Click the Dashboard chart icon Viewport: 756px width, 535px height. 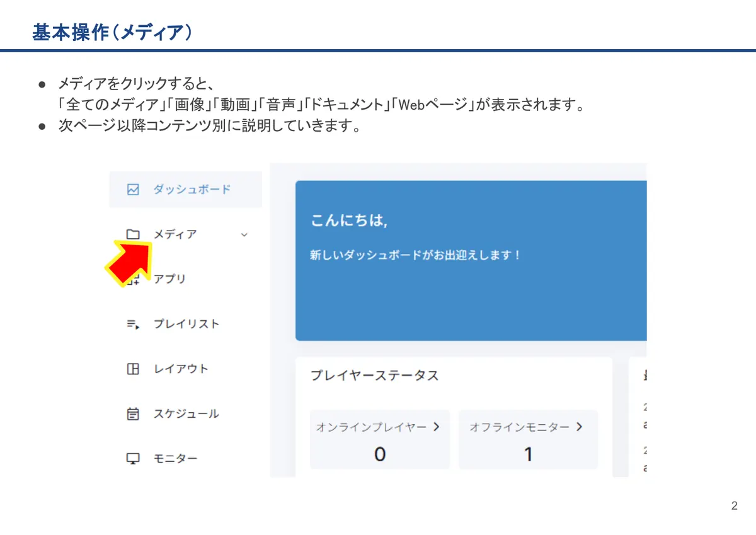pos(132,189)
